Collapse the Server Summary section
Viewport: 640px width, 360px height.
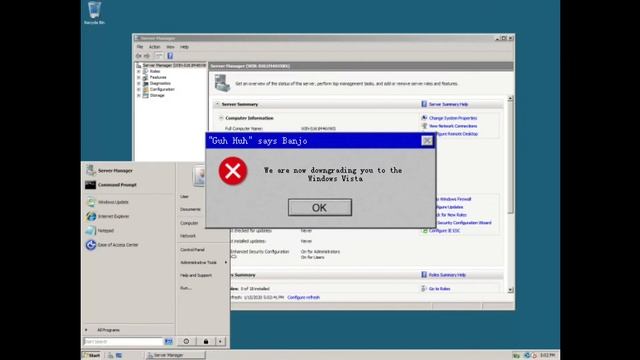(x=217, y=104)
